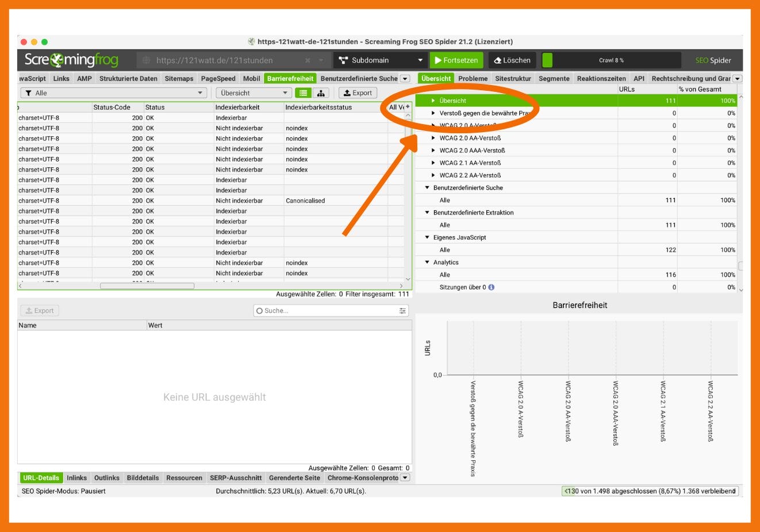The height and width of the screenshot is (532, 760).
Task: Open the Alle filter dropdown
Action: (113, 93)
